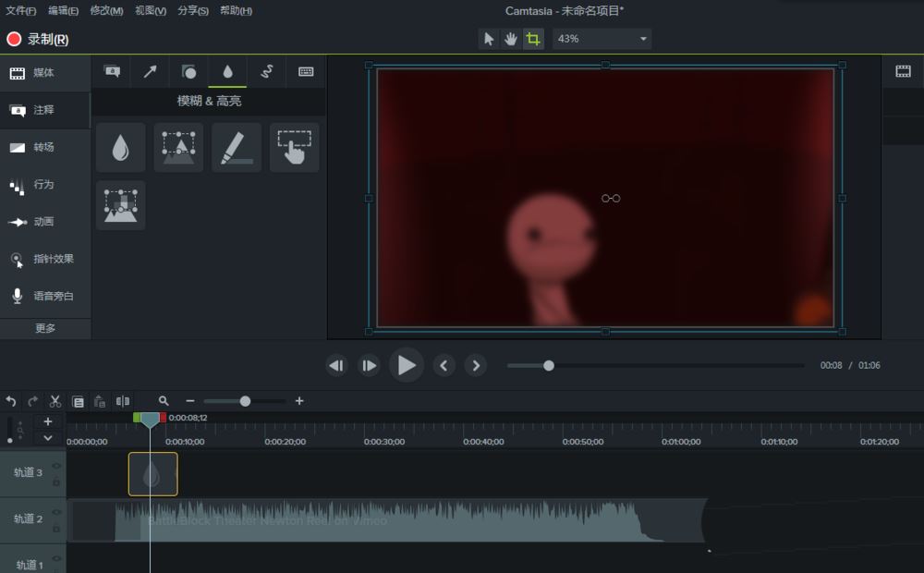
Task: Switch to the blur and highlight droplet tab
Action: [227, 72]
